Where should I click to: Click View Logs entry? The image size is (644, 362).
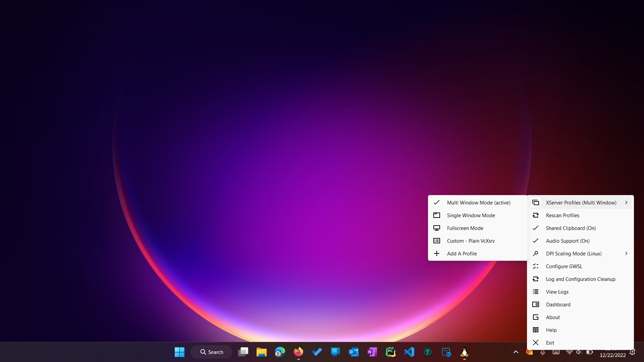point(557,292)
